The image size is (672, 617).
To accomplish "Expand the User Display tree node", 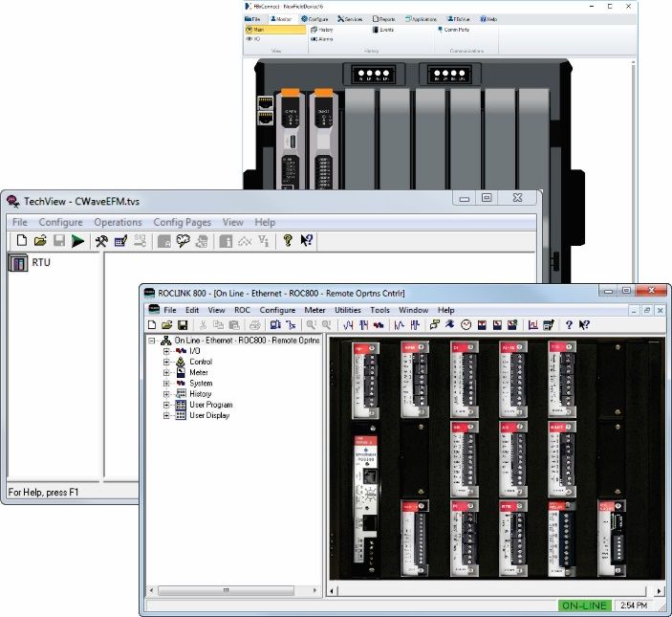I will tap(166, 415).
